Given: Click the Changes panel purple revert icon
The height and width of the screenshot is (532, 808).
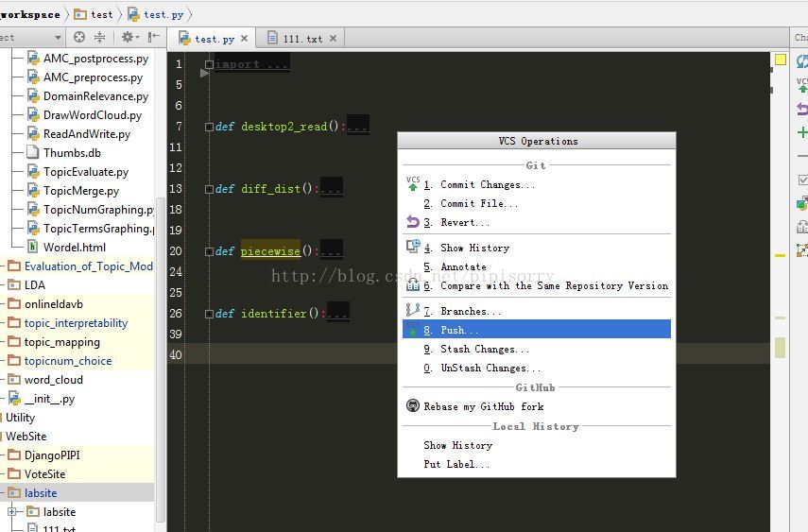Looking at the screenshot, I should tap(802, 109).
